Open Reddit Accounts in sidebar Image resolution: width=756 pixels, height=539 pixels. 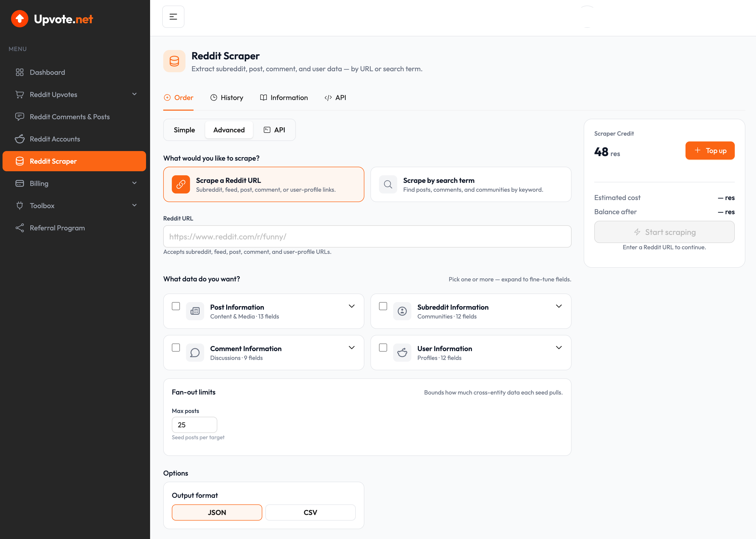[x=74, y=139]
